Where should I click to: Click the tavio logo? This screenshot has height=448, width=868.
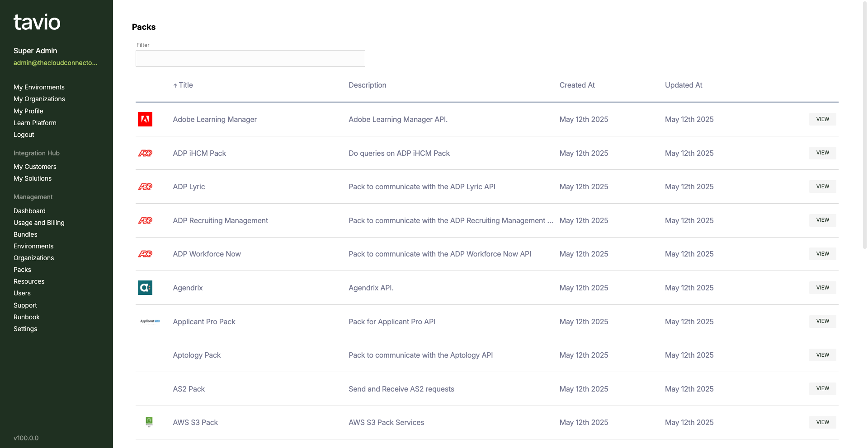[x=37, y=22]
